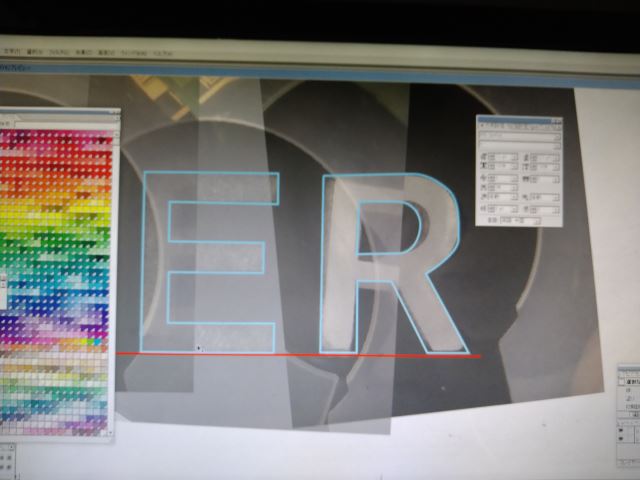Image resolution: width=640 pixels, height=480 pixels.
Task: Click the tracking icon in Character panel
Action: (526, 167)
